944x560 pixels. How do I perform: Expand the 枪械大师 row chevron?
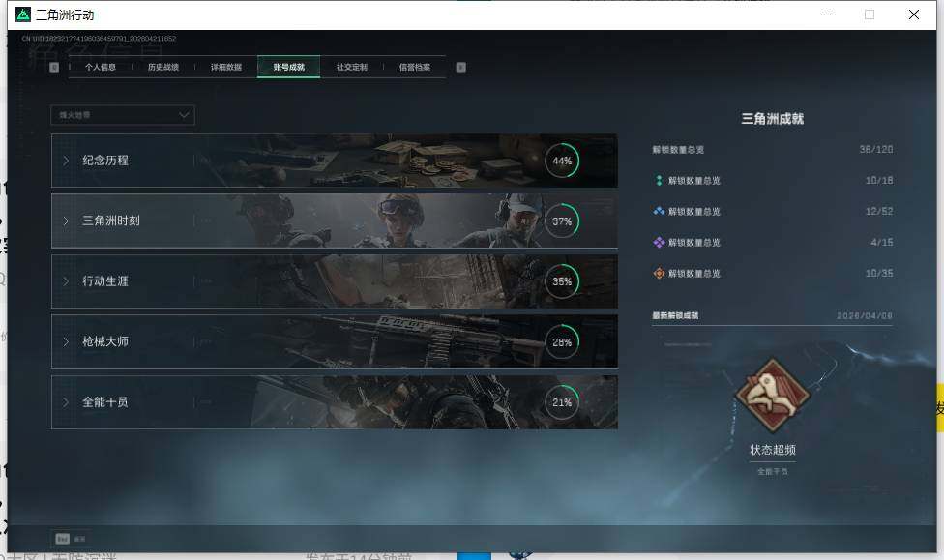(66, 341)
